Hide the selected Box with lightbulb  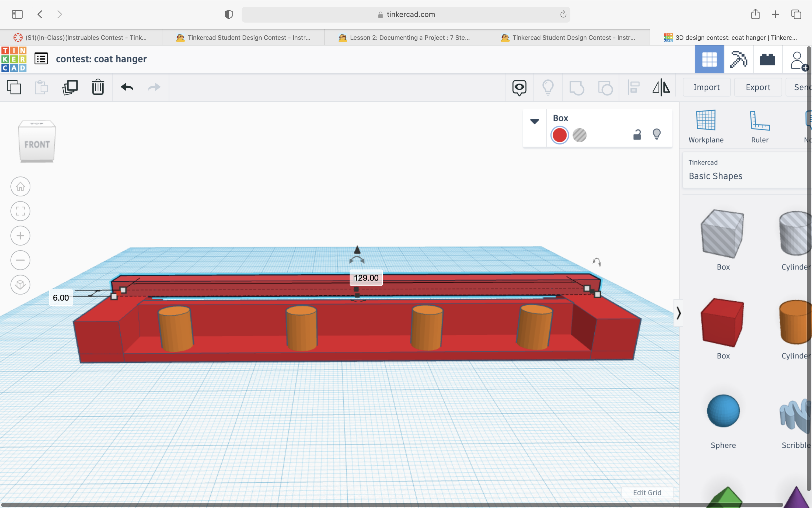[x=657, y=134]
